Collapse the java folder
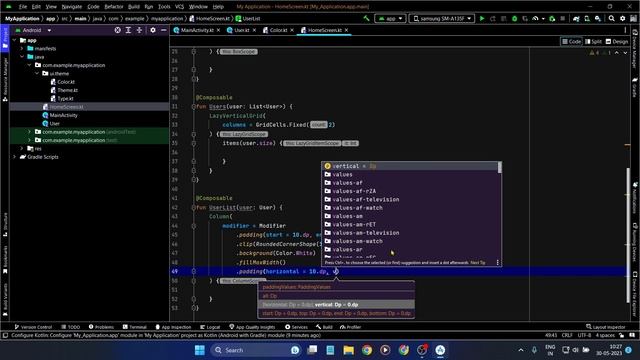The height and width of the screenshot is (360, 640). [22, 57]
